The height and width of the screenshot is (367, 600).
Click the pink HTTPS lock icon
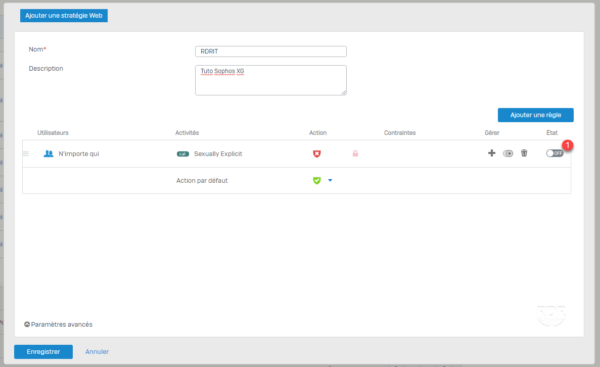tap(355, 153)
